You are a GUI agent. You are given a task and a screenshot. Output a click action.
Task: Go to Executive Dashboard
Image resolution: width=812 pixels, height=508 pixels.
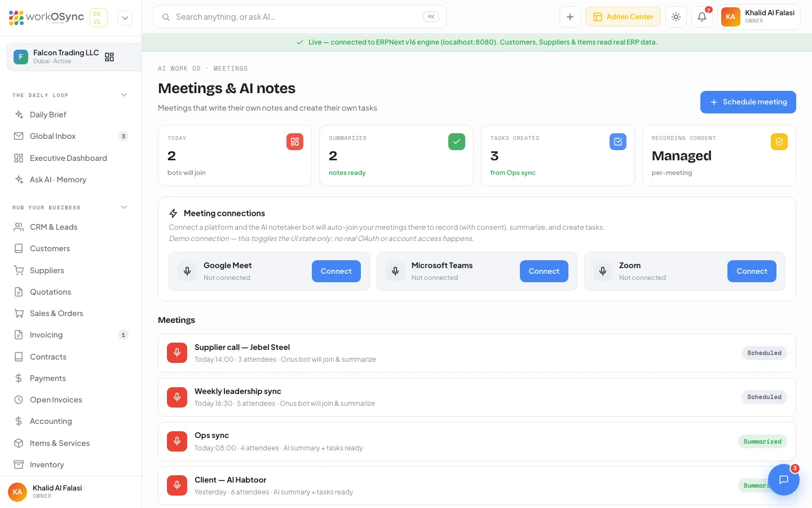pos(71,158)
